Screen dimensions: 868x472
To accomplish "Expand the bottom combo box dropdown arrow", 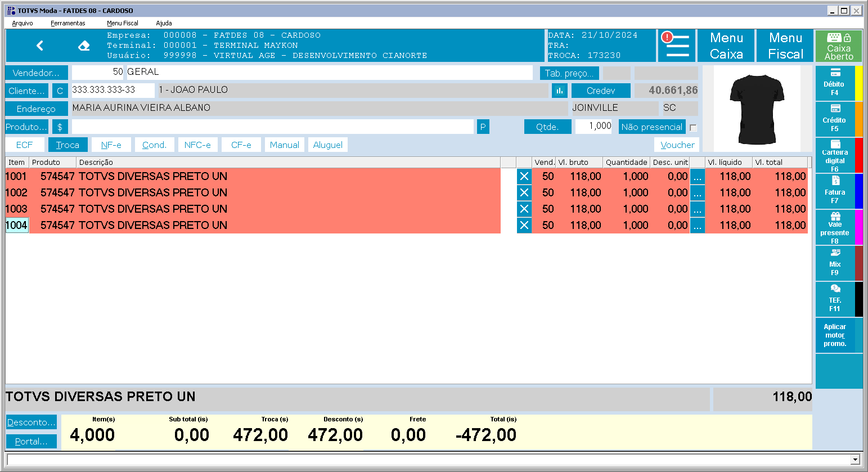I will (856, 460).
